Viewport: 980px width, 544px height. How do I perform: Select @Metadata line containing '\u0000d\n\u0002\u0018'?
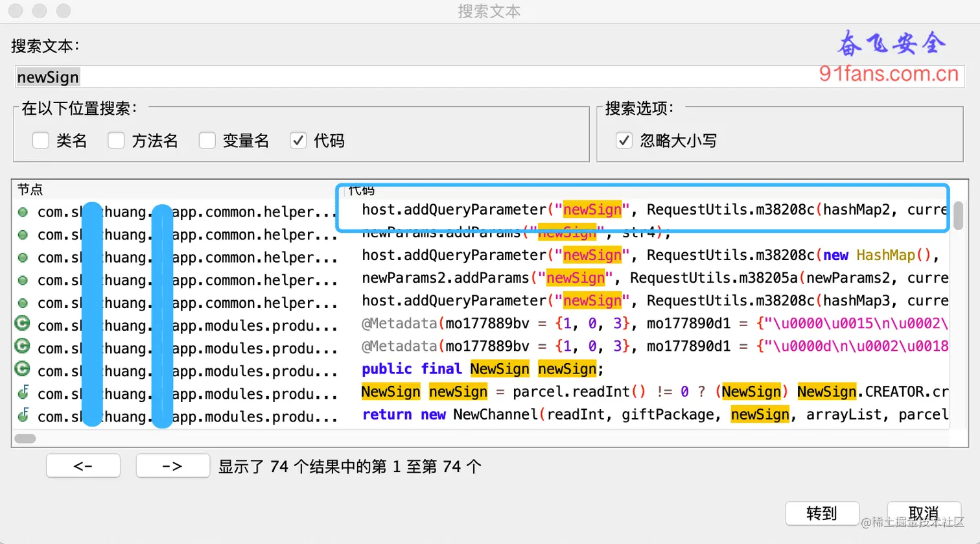[x=655, y=346]
